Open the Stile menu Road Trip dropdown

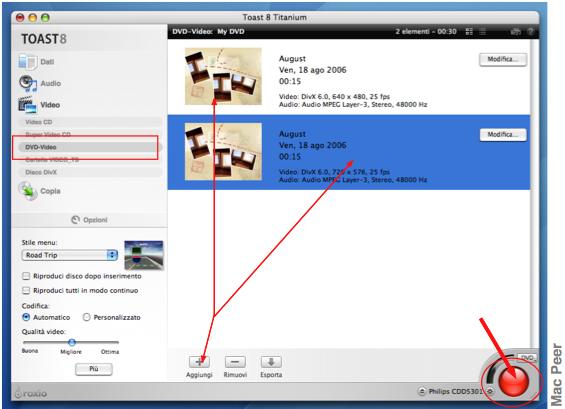pyautogui.click(x=70, y=255)
